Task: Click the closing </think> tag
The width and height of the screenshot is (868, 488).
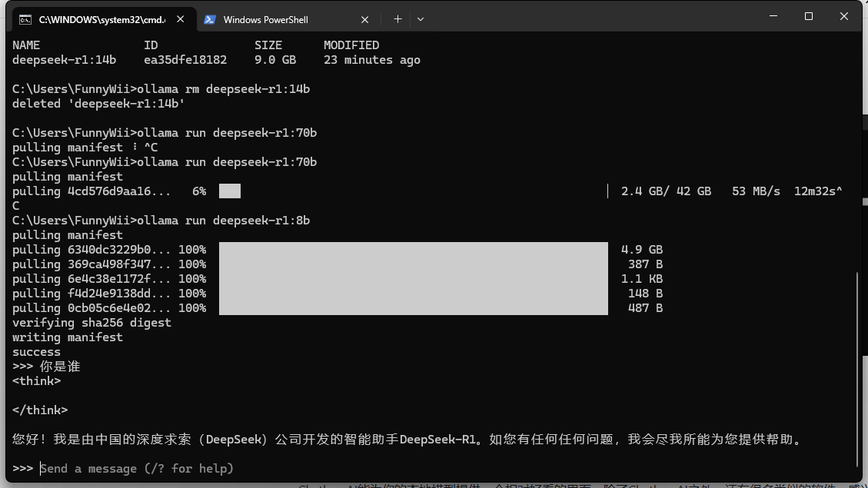Action: pos(40,410)
